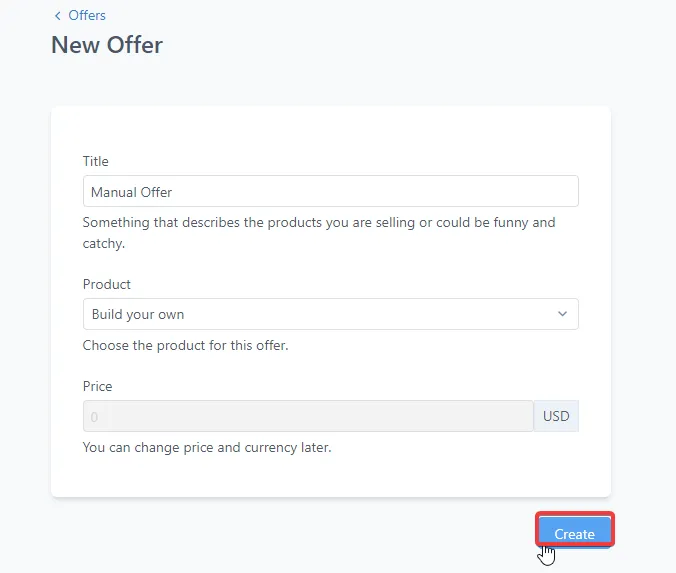Click the Price field label
Image resolution: width=676 pixels, height=573 pixels.
[98, 386]
